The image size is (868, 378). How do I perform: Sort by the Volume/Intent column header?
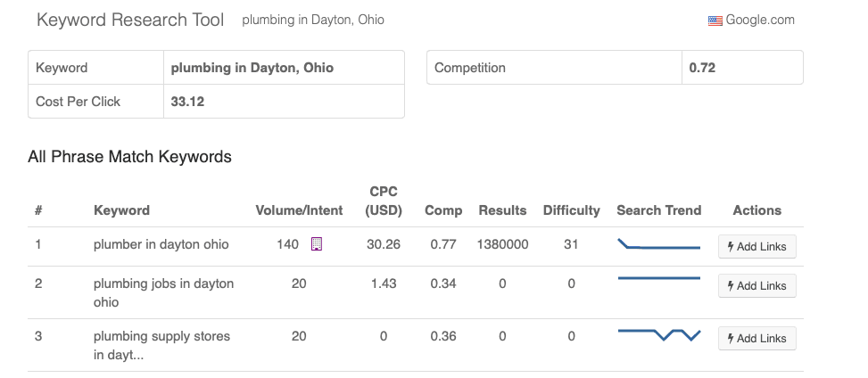[299, 210]
